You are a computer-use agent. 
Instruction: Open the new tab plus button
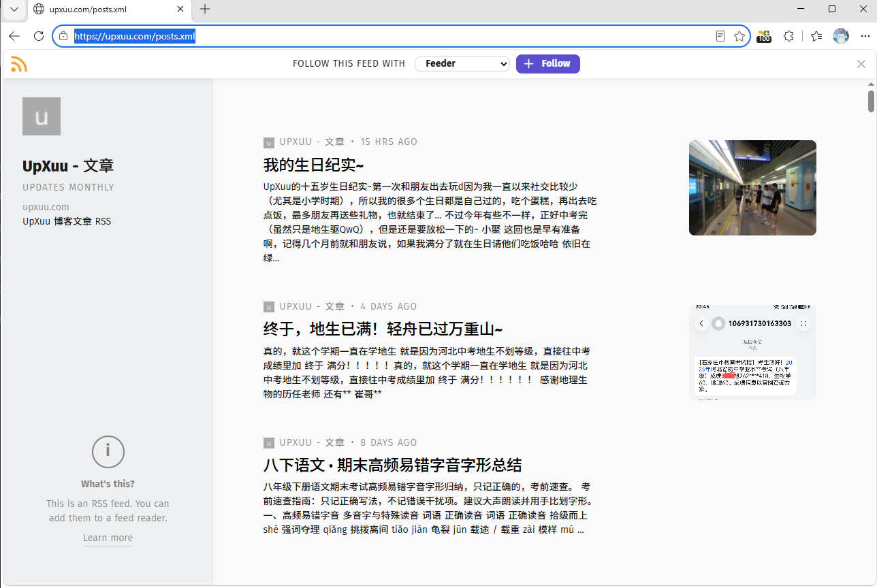pyautogui.click(x=205, y=9)
